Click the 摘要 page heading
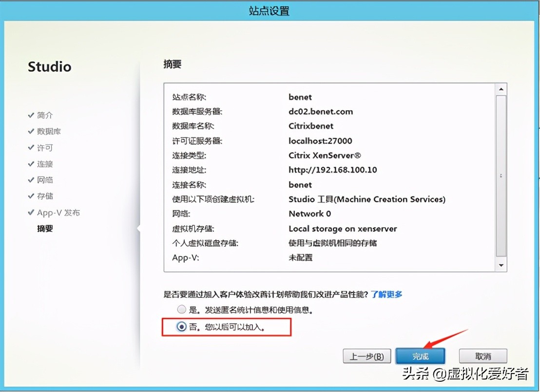540x392 pixels. tap(172, 64)
